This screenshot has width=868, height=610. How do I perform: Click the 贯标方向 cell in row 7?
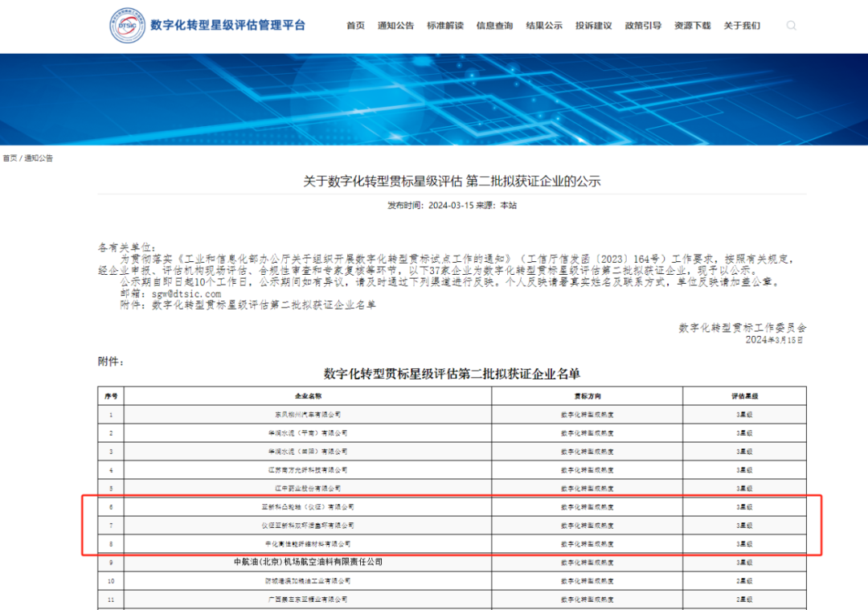pyautogui.click(x=588, y=526)
